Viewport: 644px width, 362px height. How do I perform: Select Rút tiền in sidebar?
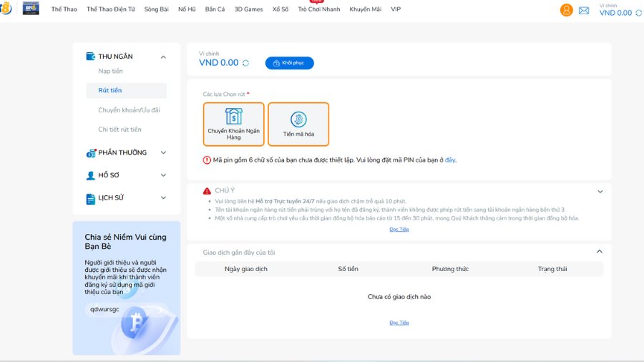pyautogui.click(x=127, y=90)
